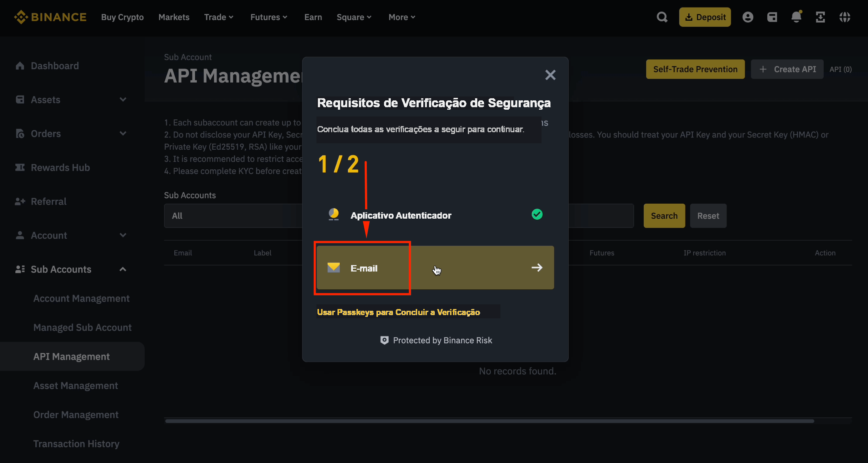Click the Dashboard home icon
Viewport: 868px width, 463px height.
tap(20, 66)
